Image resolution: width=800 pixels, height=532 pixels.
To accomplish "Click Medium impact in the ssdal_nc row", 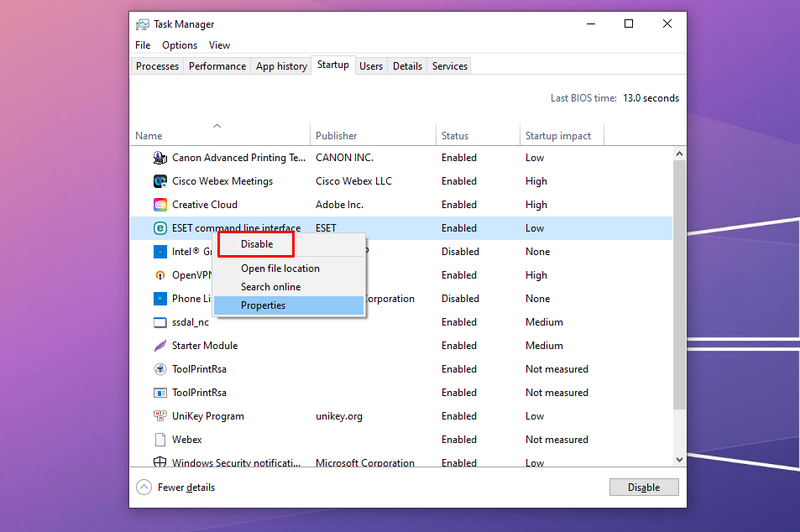I will click(544, 322).
